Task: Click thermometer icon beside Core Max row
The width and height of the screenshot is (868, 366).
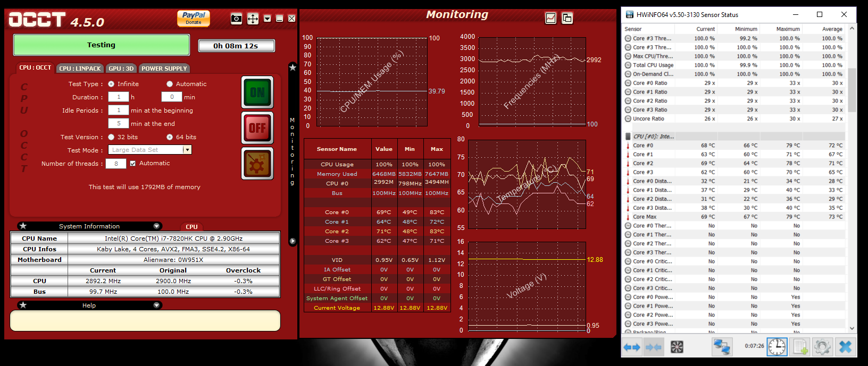Action: [628, 217]
